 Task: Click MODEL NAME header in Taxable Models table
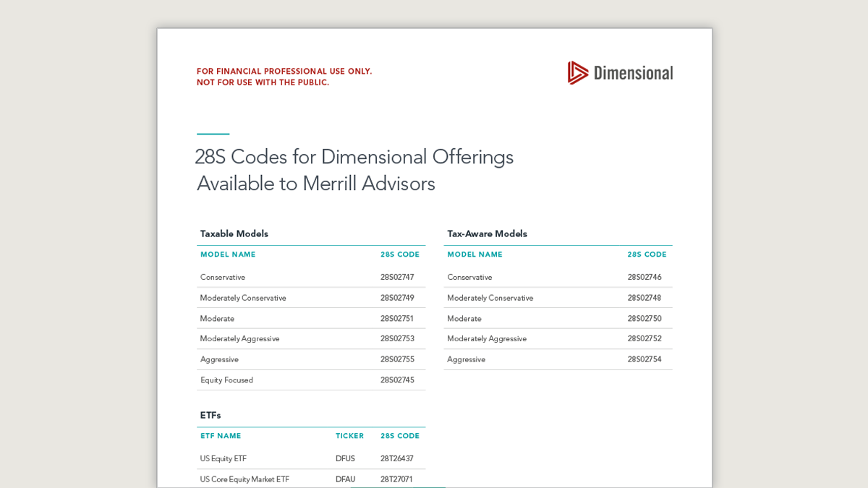click(x=228, y=254)
